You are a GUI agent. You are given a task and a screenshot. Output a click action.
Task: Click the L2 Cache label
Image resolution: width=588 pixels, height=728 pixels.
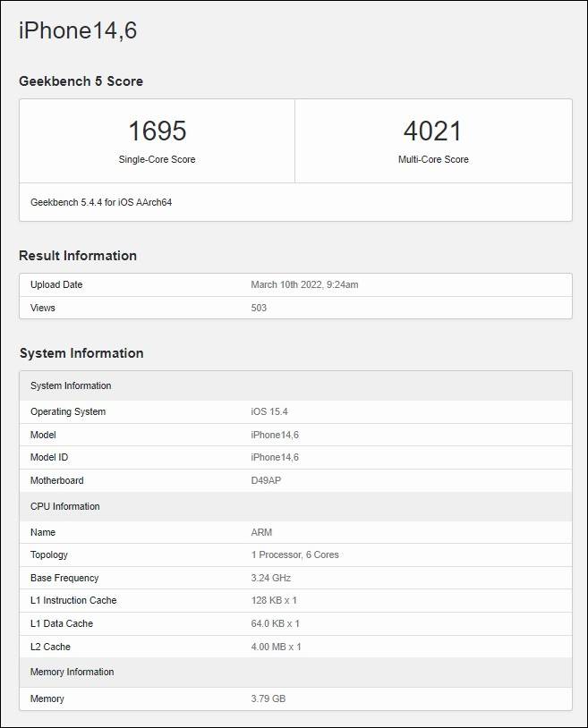pyautogui.click(x=50, y=647)
